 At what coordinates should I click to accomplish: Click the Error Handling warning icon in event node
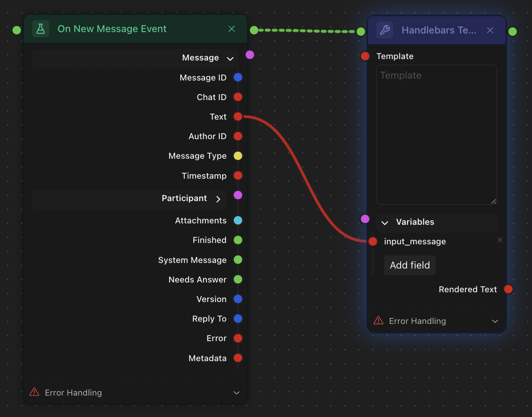[34, 392]
